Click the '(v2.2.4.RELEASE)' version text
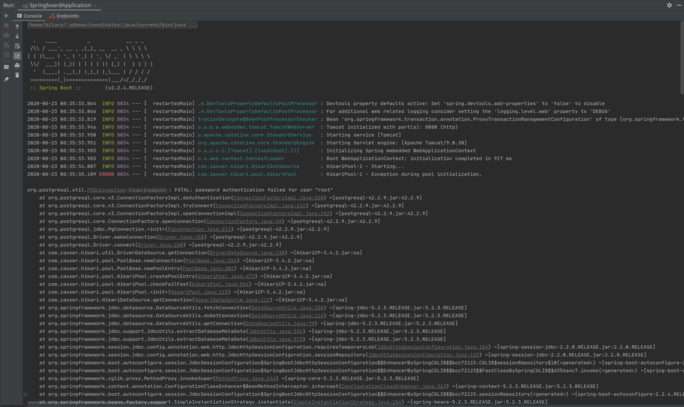This screenshot has height=407, width=684. tap(129, 88)
